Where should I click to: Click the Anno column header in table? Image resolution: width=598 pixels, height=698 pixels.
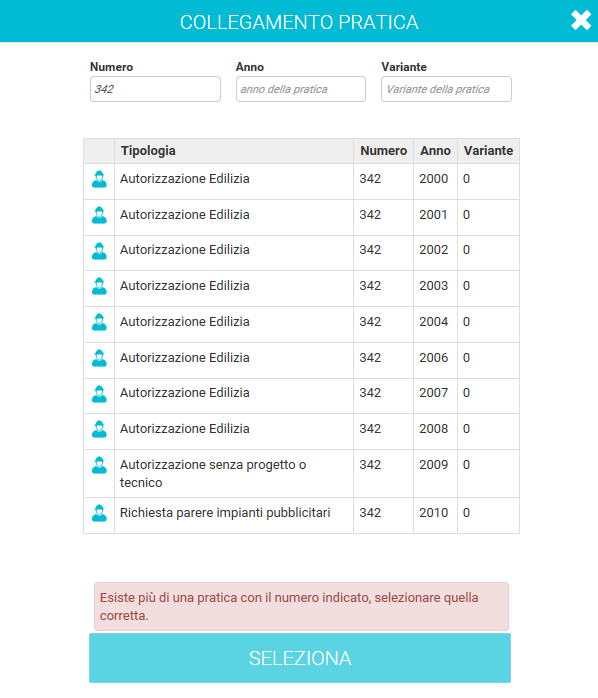pyautogui.click(x=435, y=150)
